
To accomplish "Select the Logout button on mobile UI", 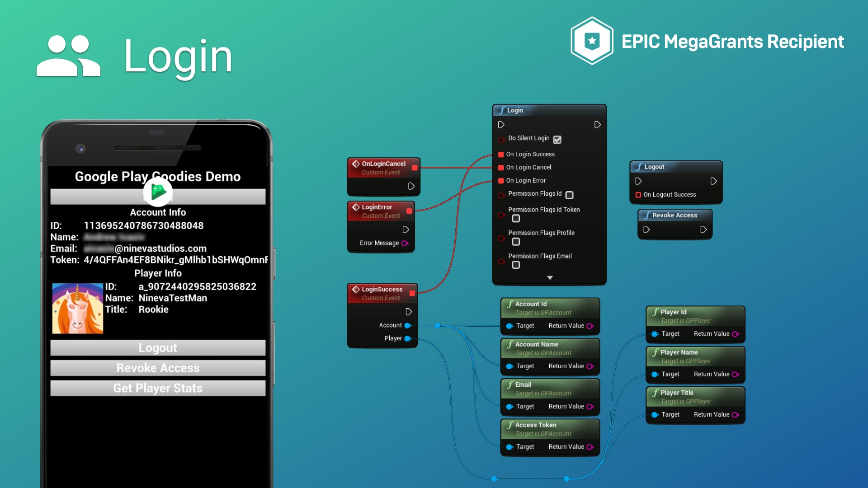I will click(x=157, y=347).
